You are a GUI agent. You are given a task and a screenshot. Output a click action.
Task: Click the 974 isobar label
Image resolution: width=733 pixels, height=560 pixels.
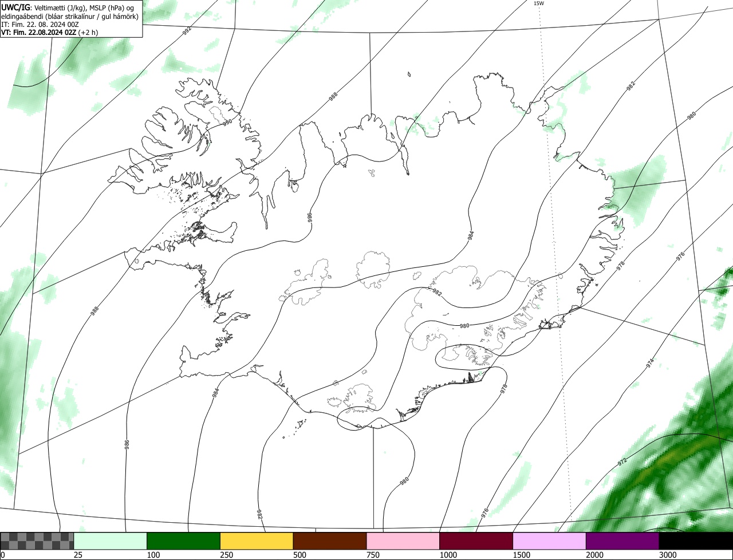pyautogui.click(x=650, y=363)
